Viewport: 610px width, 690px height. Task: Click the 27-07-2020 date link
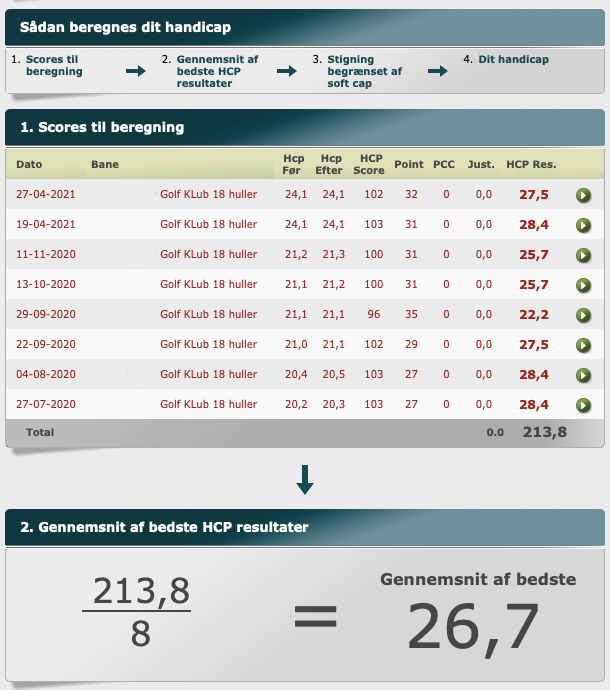pos(46,405)
